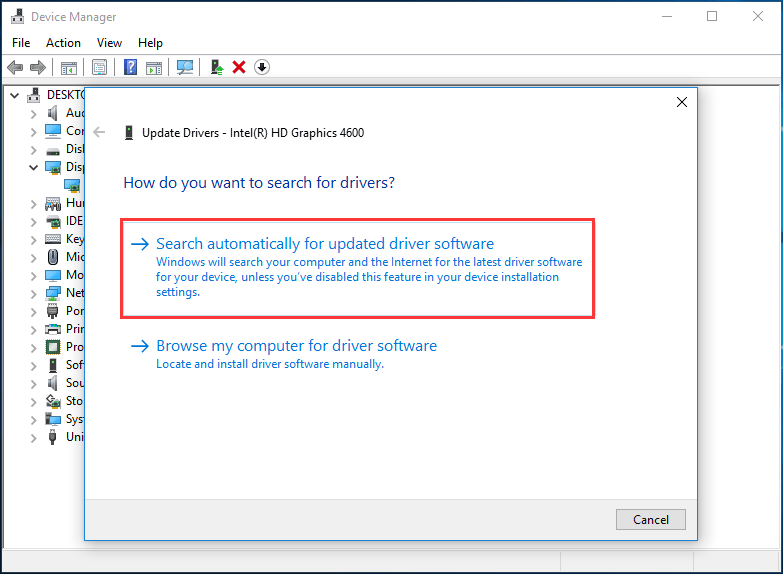The width and height of the screenshot is (783, 574).
Task: Select the Software devices icon in tree
Action: click(x=52, y=365)
